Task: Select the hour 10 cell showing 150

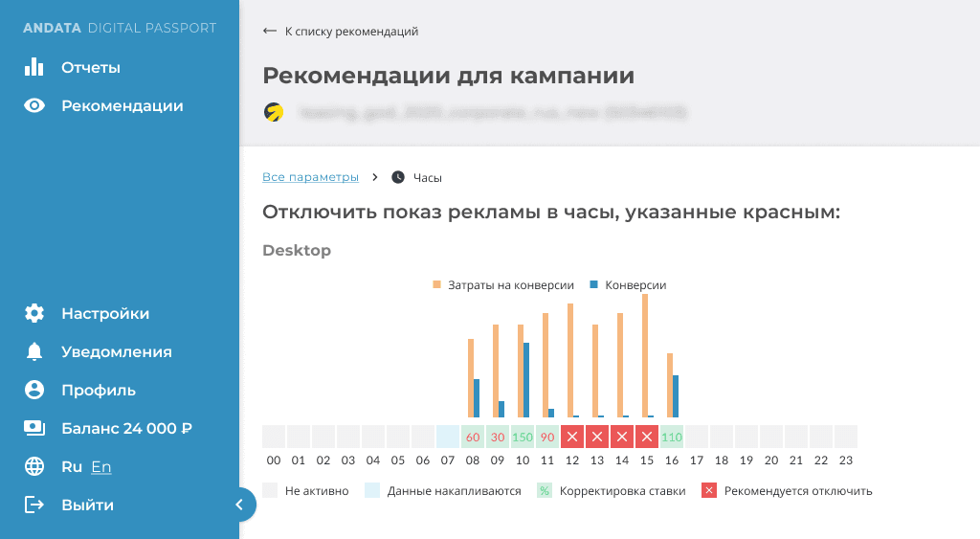Action: point(523,437)
